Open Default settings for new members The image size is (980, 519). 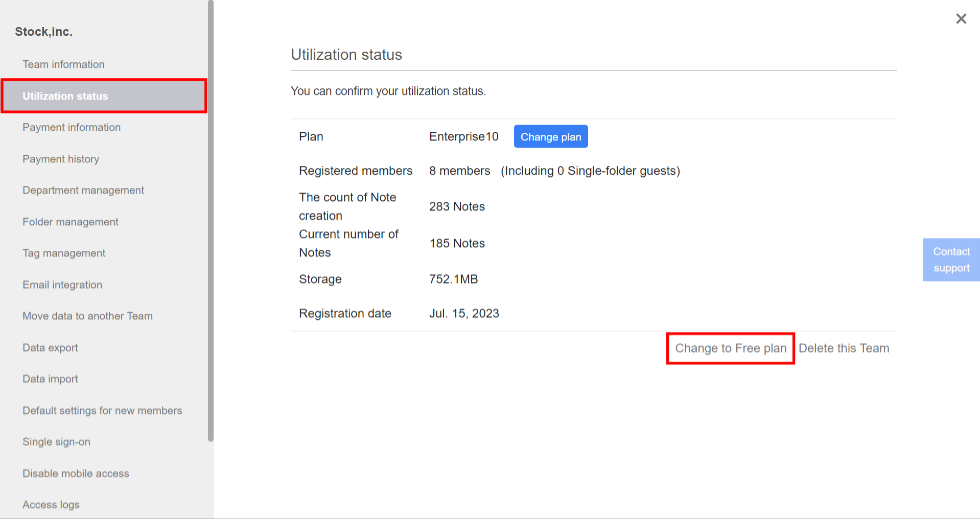(102, 410)
